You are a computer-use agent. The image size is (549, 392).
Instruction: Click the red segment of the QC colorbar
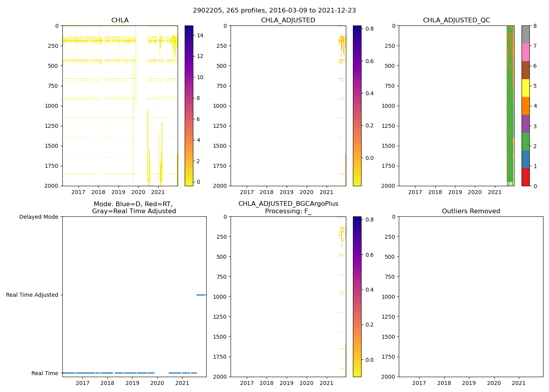point(525,177)
